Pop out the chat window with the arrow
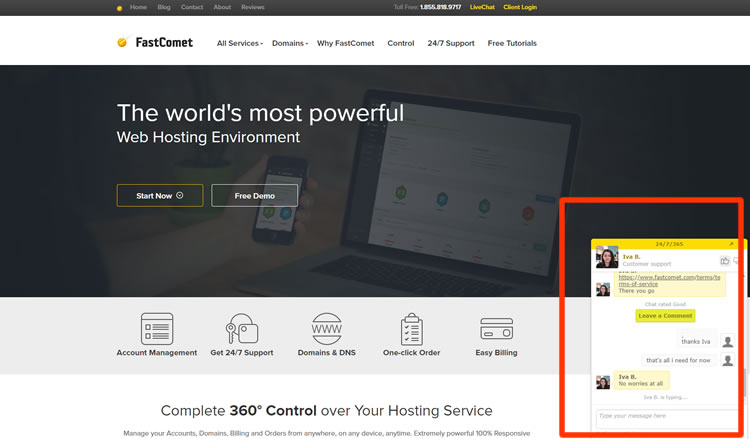 [x=731, y=244]
